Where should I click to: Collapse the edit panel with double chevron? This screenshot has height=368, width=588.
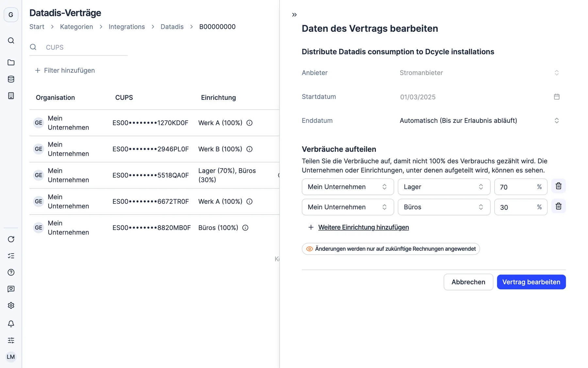click(294, 15)
